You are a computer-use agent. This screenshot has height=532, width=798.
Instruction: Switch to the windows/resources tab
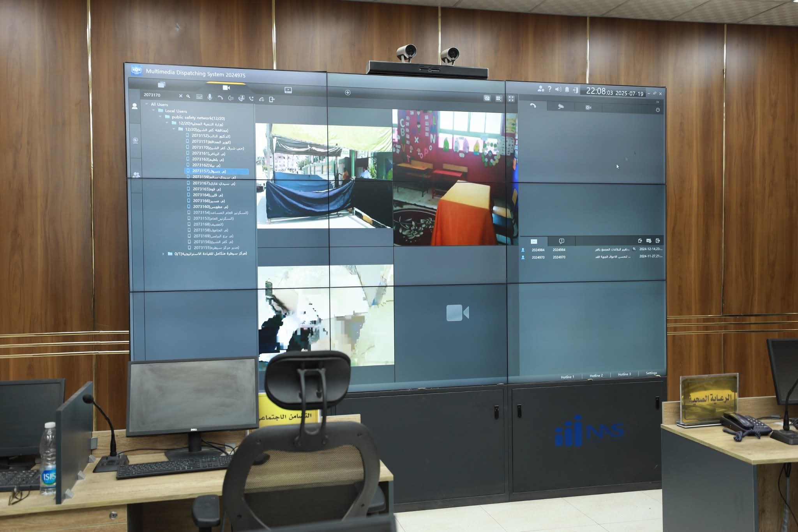pyautogui.click(x=162, y=85)
